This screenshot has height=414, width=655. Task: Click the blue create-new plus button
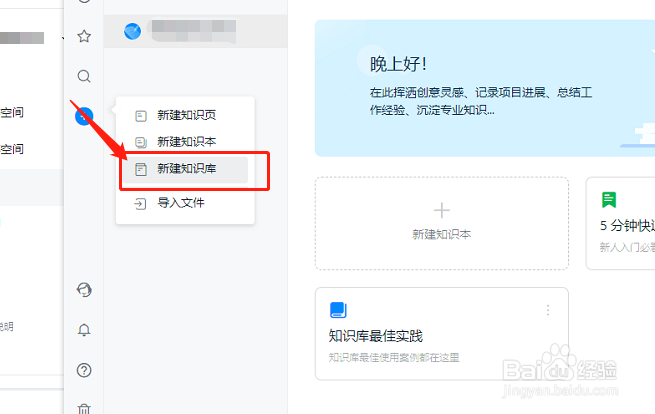(85, 116)
